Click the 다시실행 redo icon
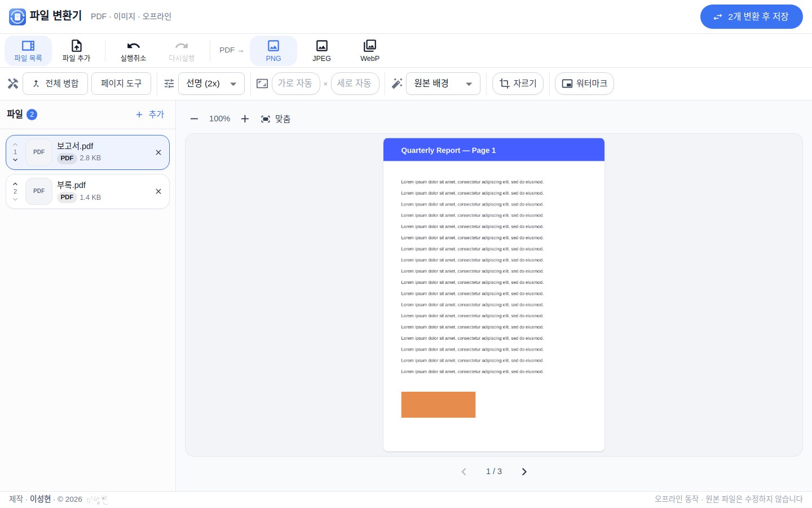 182,46
